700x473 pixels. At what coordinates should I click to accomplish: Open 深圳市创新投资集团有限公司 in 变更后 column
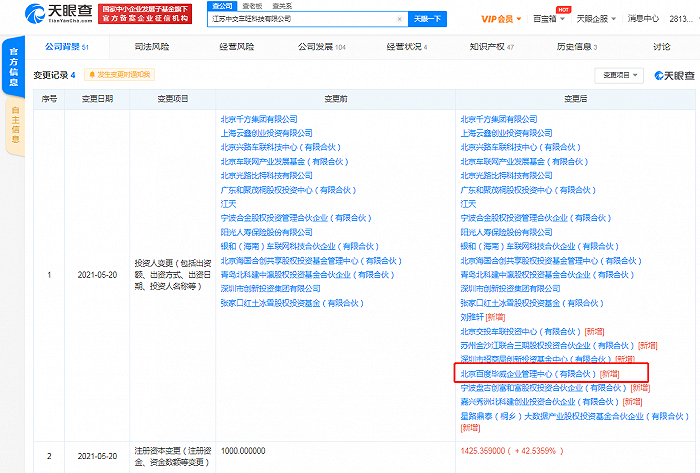(x=510, y=289)
